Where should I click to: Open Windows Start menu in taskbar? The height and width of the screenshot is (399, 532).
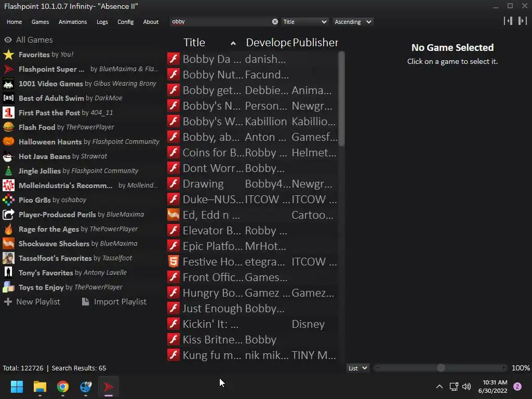[x=17, y=387]
